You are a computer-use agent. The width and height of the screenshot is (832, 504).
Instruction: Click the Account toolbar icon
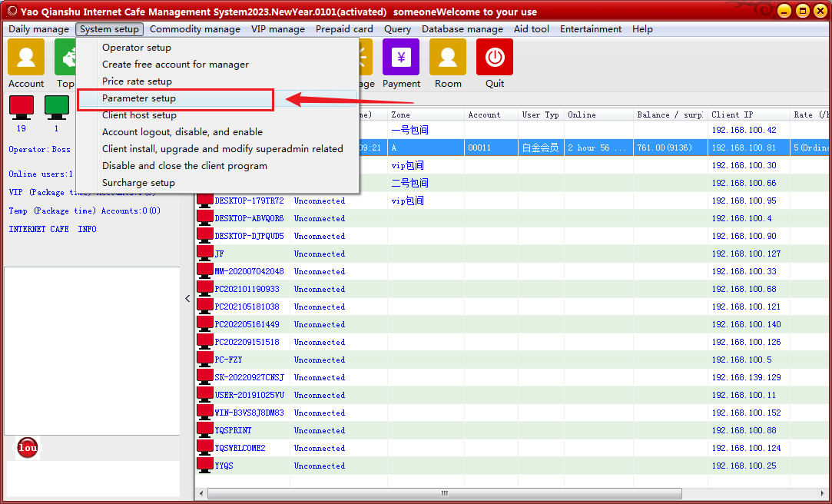[x=26, y=58]
